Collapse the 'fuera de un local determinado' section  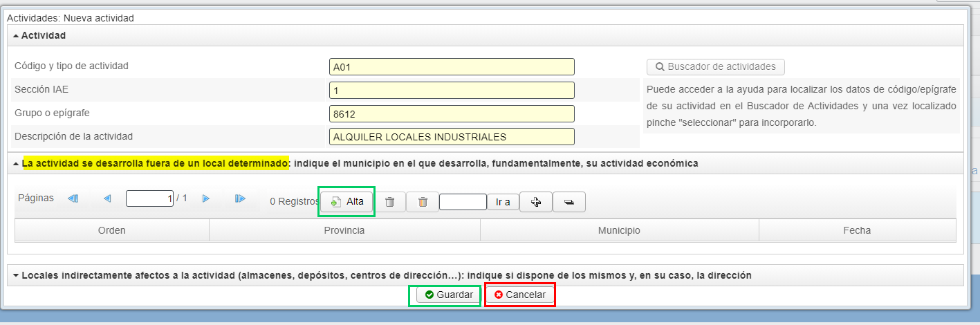16,164
